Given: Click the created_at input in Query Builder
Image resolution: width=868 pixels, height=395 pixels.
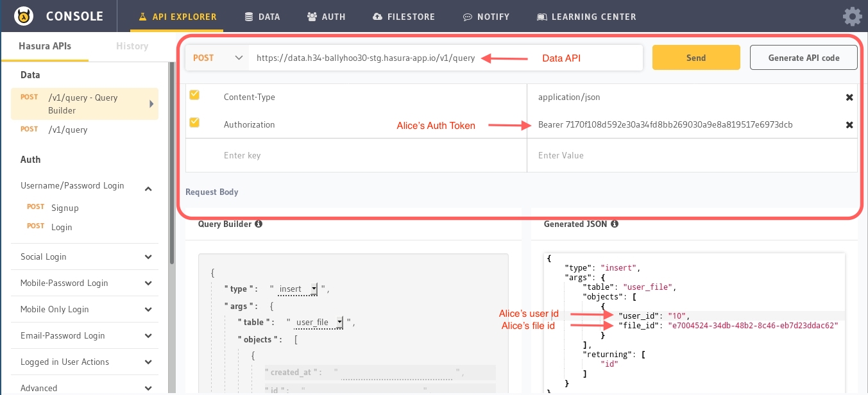Looking at the screenshot, I should click(398, 373).
